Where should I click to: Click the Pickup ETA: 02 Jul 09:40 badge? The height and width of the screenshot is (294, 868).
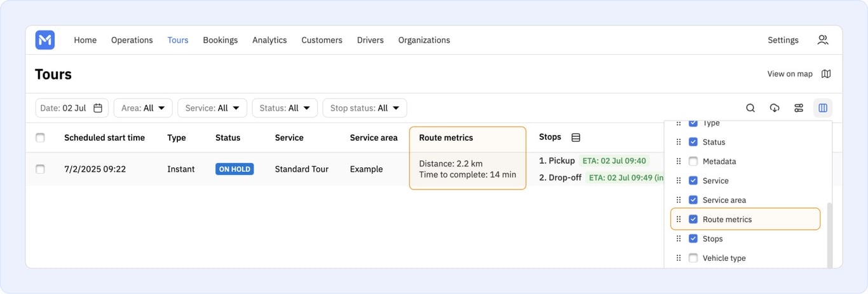pos(614,161)
